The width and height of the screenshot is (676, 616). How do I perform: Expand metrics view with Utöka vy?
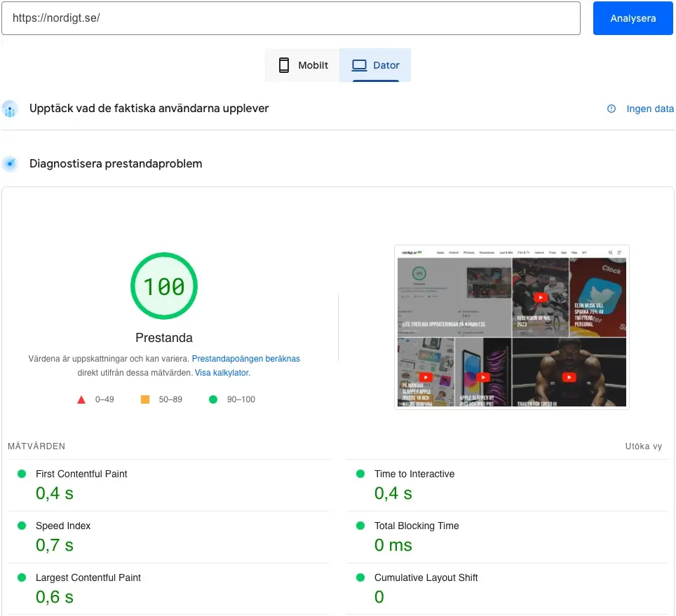click(643, 446)
